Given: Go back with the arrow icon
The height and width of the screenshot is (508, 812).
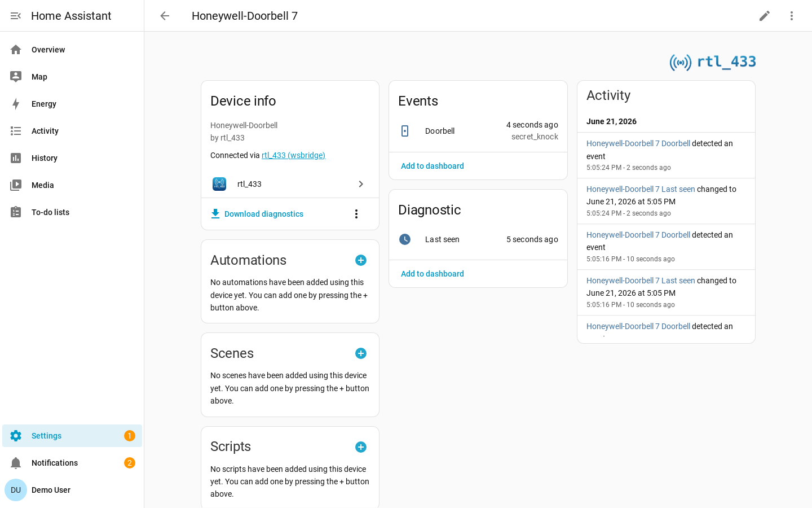Looking at the screenshot, I should coord(165,16).
